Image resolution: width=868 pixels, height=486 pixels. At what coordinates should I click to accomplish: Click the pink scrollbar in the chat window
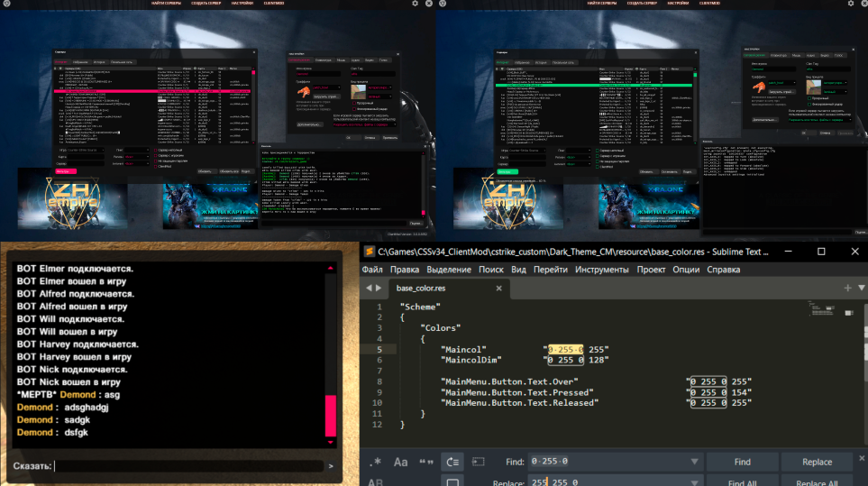coord(330,415)
